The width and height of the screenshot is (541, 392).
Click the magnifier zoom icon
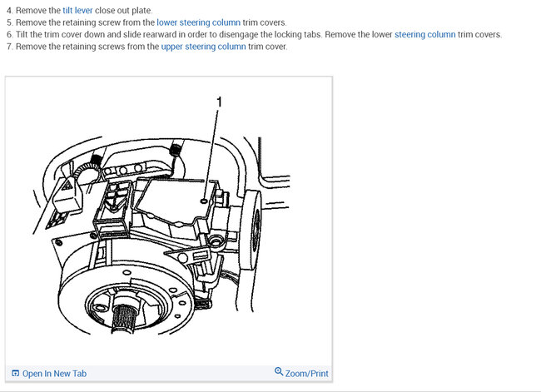tap(279, 372)
